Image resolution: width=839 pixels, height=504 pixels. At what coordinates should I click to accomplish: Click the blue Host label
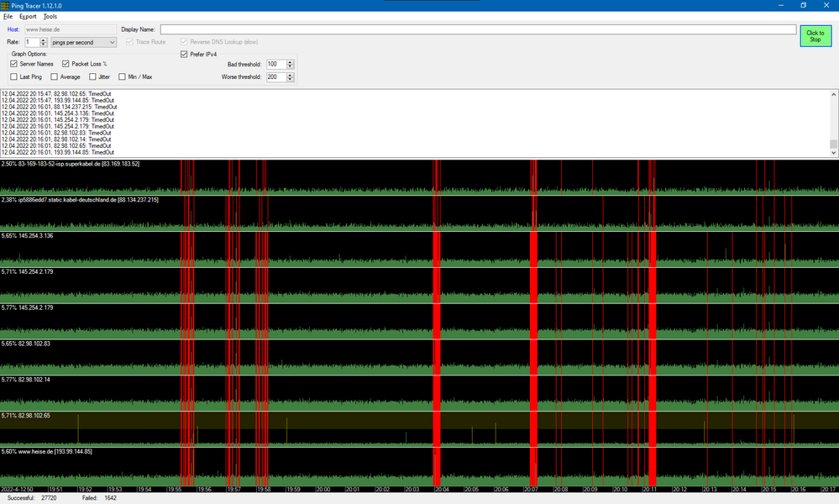[13, 29]
